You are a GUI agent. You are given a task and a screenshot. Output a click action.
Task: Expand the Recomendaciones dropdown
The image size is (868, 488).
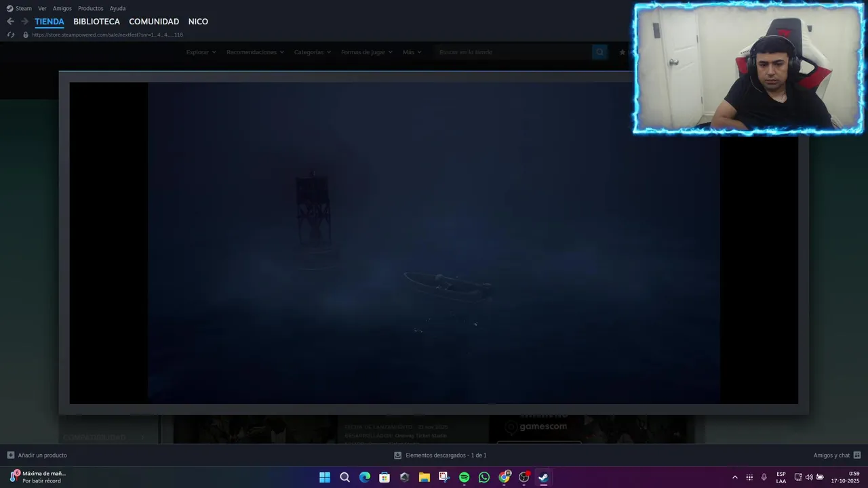[x=255, y=52]
